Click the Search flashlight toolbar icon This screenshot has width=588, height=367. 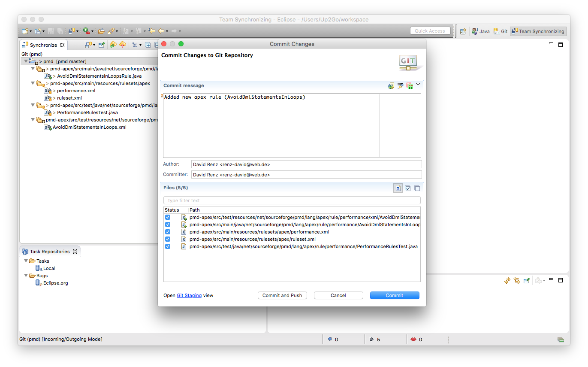111,31
